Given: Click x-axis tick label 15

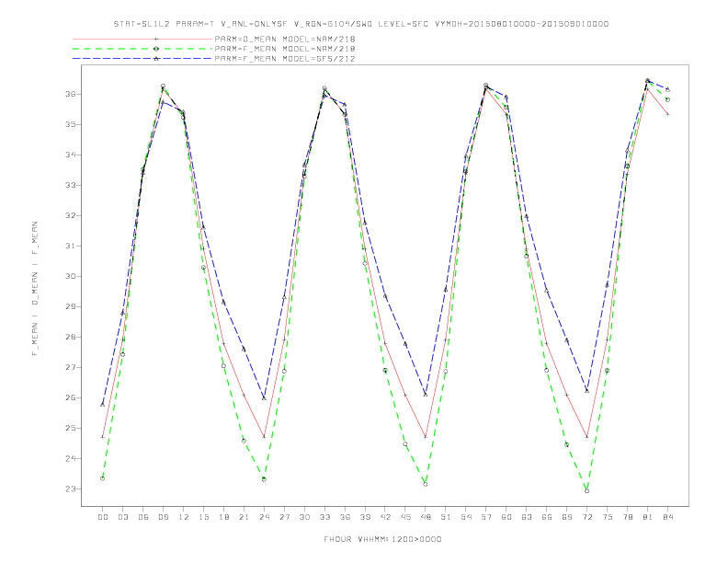Looking at the screenshot, I should [x=203, y=517].
